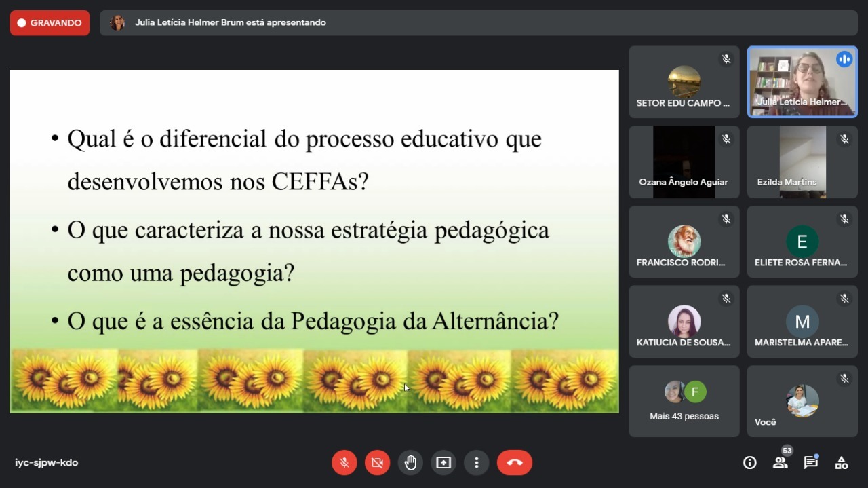The width and height of the screenshot is (868, 488).
Task: Open the present screen share button
Action: pos(443,463)
